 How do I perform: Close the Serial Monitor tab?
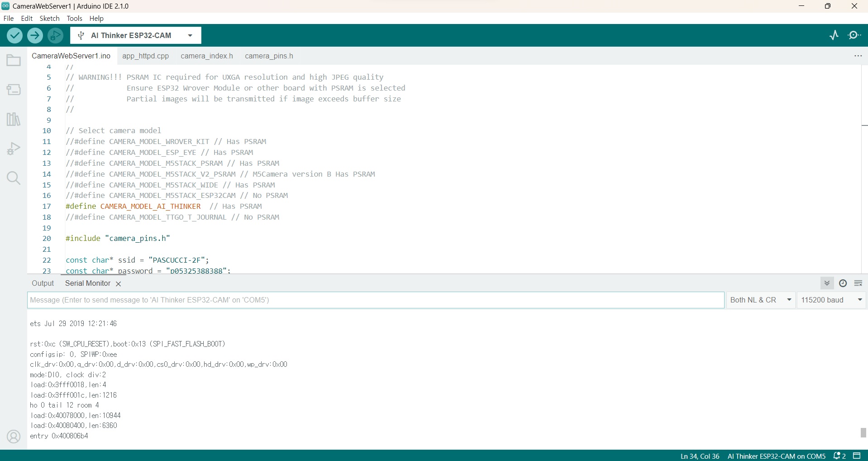click(x=119, y=284)
